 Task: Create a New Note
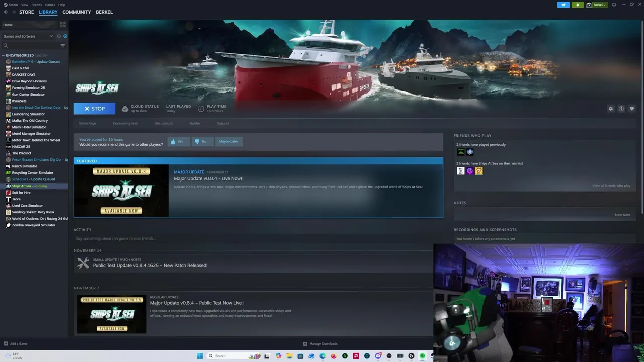coord(622,215)
